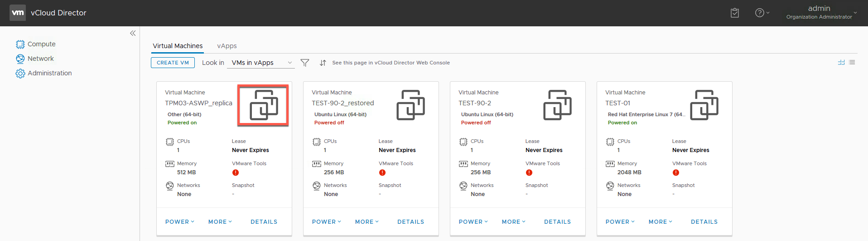Click the TPM03-ASWP_replica VM console thumbnail
The height and width of the screenshot is (241, 868).
tap(264, 105)
